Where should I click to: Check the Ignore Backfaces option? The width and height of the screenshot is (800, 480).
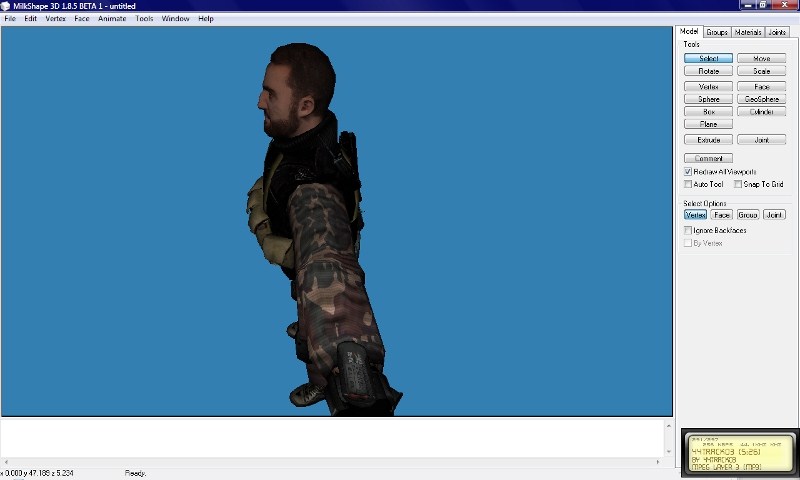pos(688,231)
